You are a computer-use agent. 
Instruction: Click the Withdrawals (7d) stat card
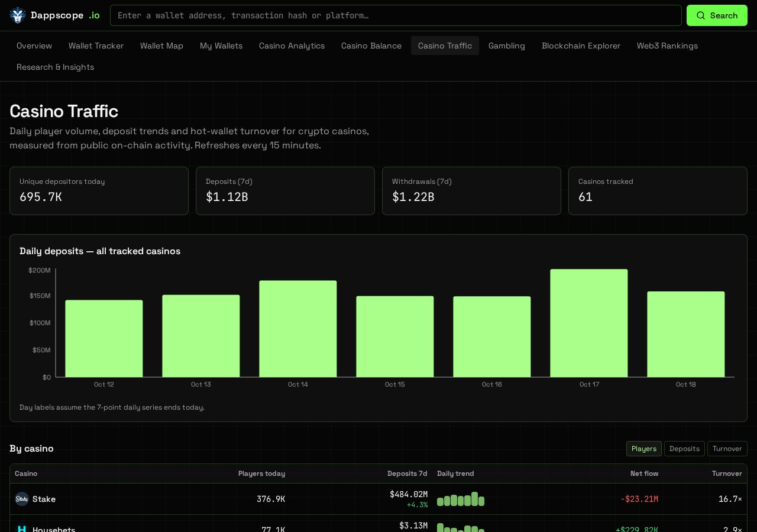[471, 191]
